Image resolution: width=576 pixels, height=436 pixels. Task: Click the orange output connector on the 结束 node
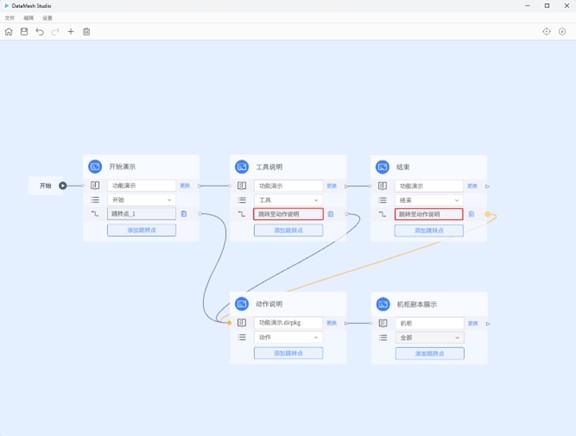487,214
